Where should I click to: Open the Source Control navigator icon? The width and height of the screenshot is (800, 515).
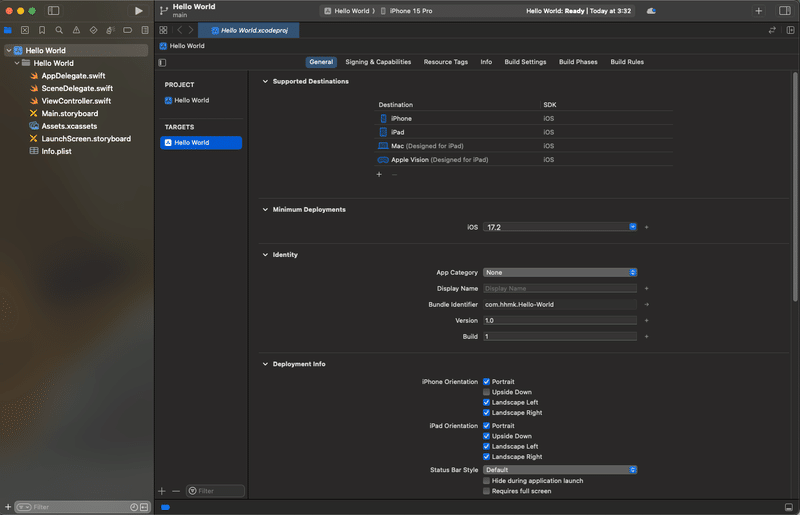click(24, 30)
